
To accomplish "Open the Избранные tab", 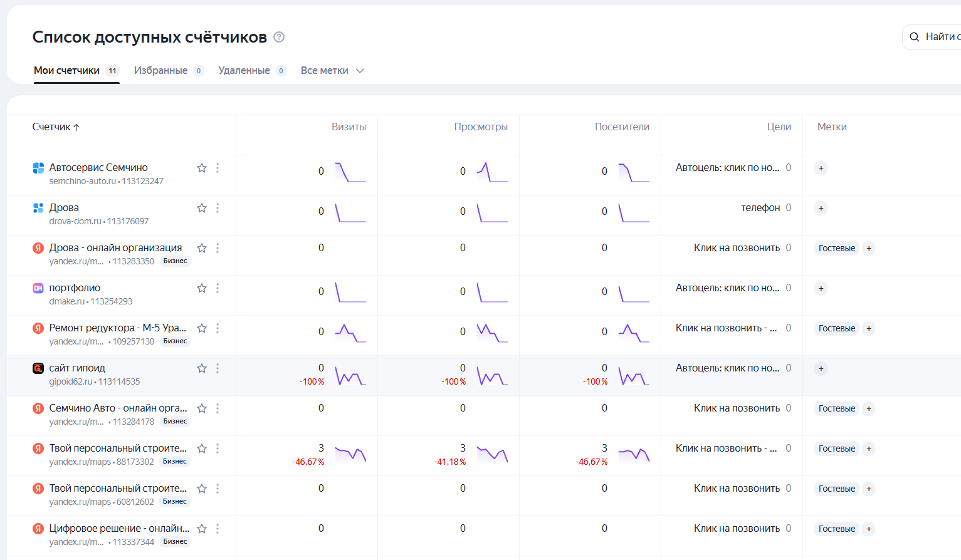I will coord(169,71).
